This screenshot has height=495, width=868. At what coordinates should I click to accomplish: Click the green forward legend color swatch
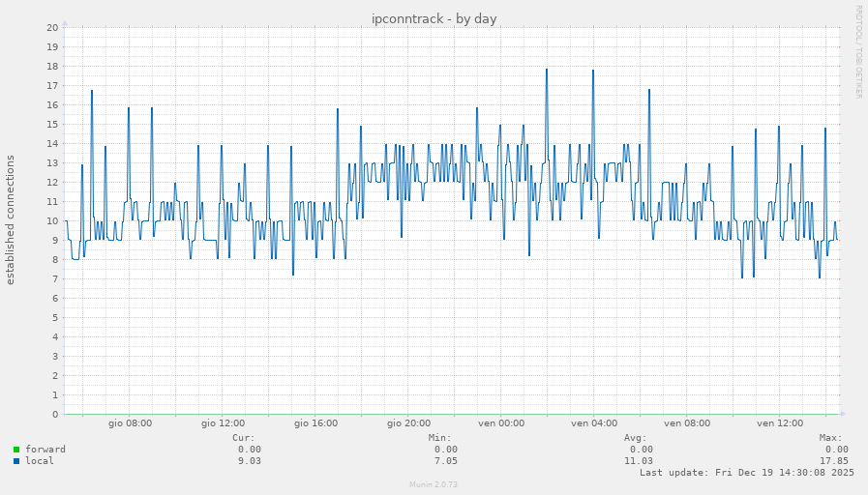pyautogui.click(x=16, y=450)
